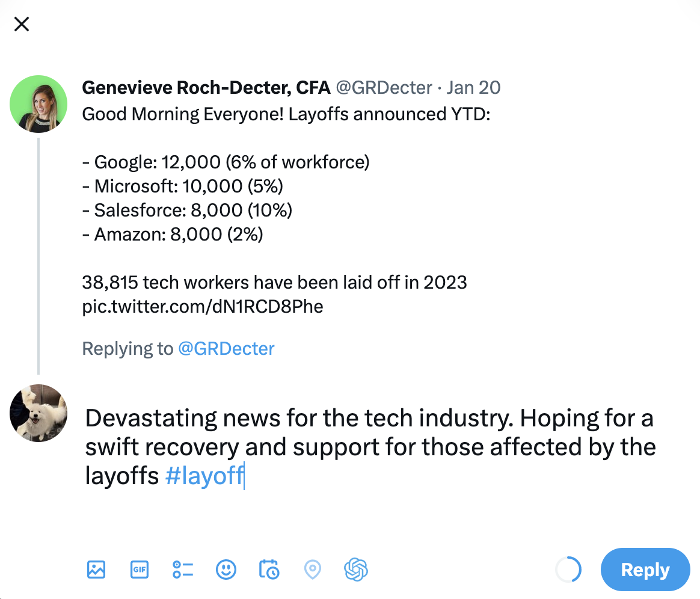Click the Reply button to post
The image size is (700, 599).
pos(645,569)
